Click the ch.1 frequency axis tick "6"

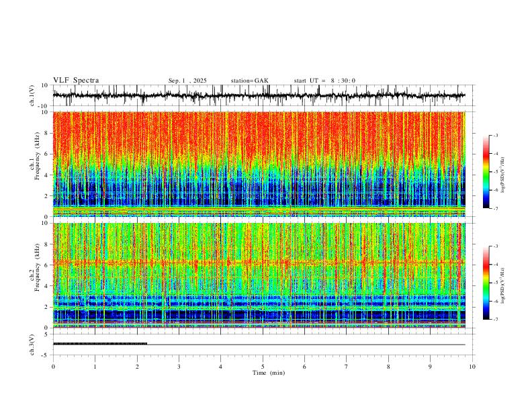(47, 154)
